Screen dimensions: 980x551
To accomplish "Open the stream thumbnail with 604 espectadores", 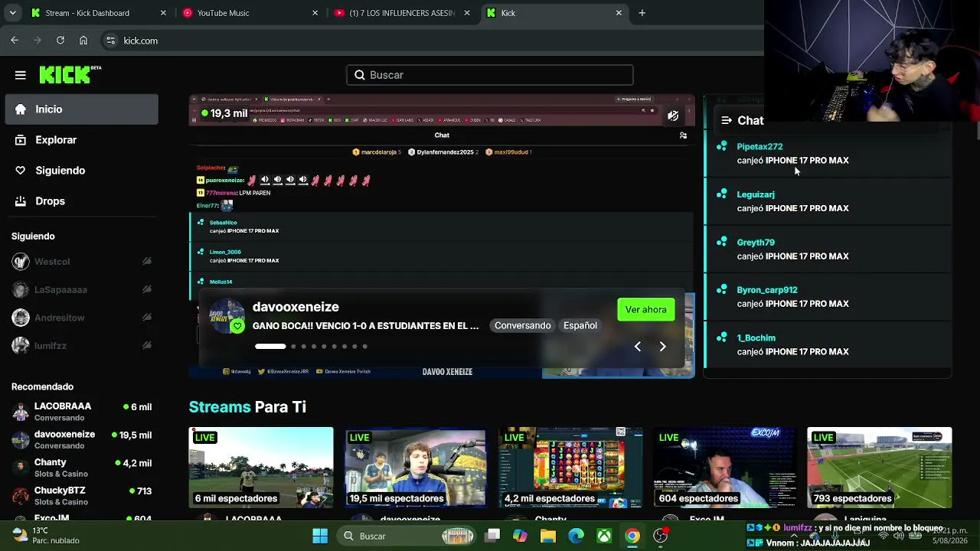I will (725, 468).
